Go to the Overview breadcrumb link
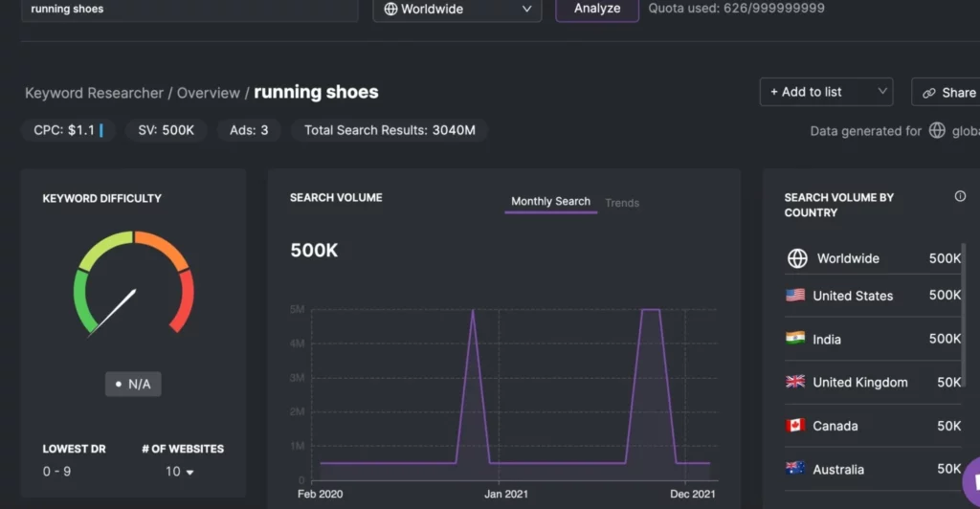The image size is (980, 509). pyautogui.click(x=208, y=93)
